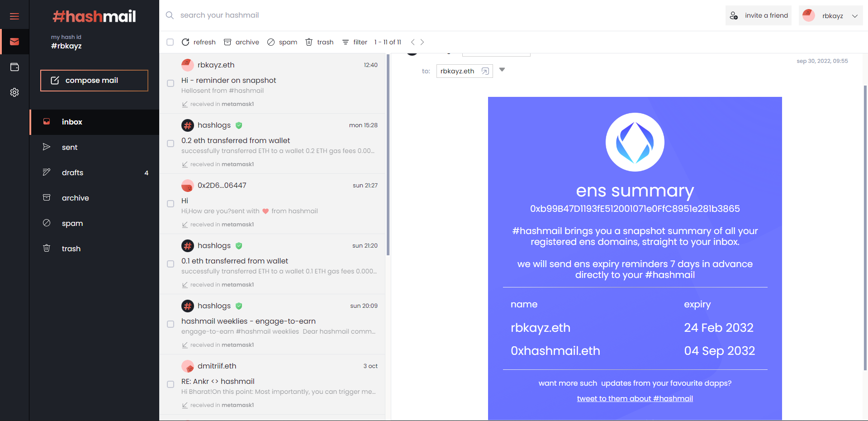Viewport: 868px width, 421px height.
Task: Toggle the select all mails checkbox
Action: point(170,42)
